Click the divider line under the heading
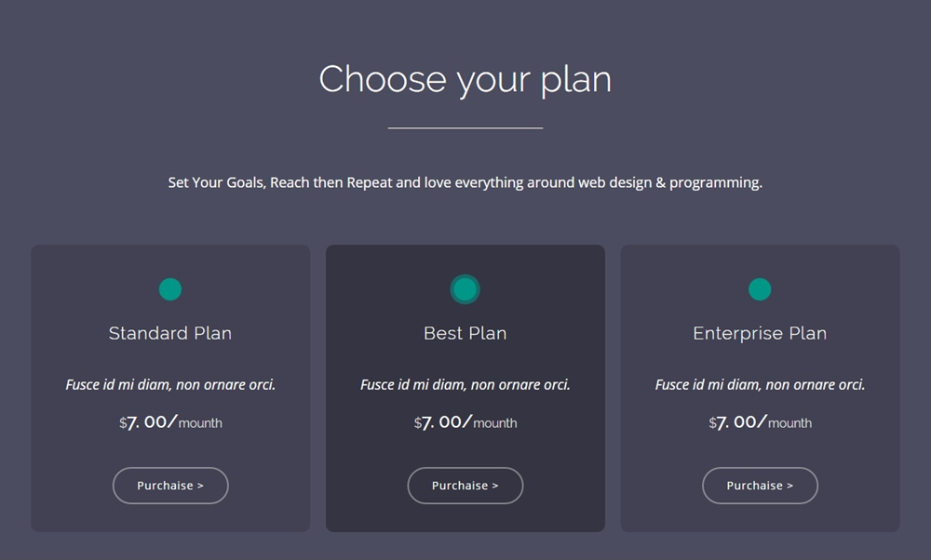The image size is (931, 560). click(465, 127)
